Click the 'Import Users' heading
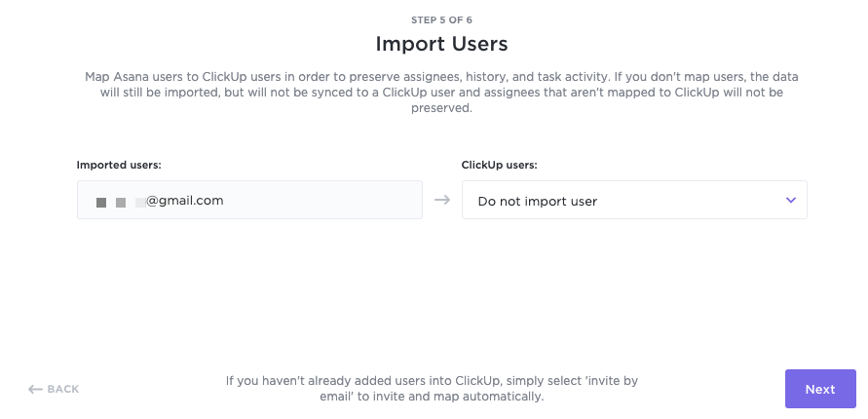This screenshot has height=419, width=868. tap(441, 44)
